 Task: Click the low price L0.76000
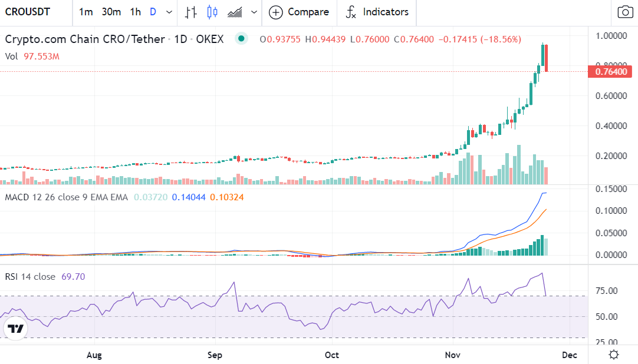(370, 39)
